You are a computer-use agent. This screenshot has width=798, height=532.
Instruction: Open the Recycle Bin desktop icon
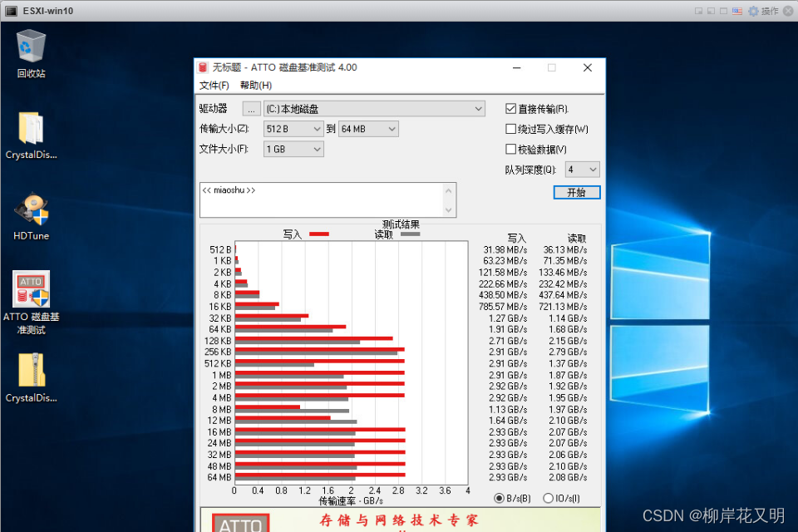[x=31, y=53]
